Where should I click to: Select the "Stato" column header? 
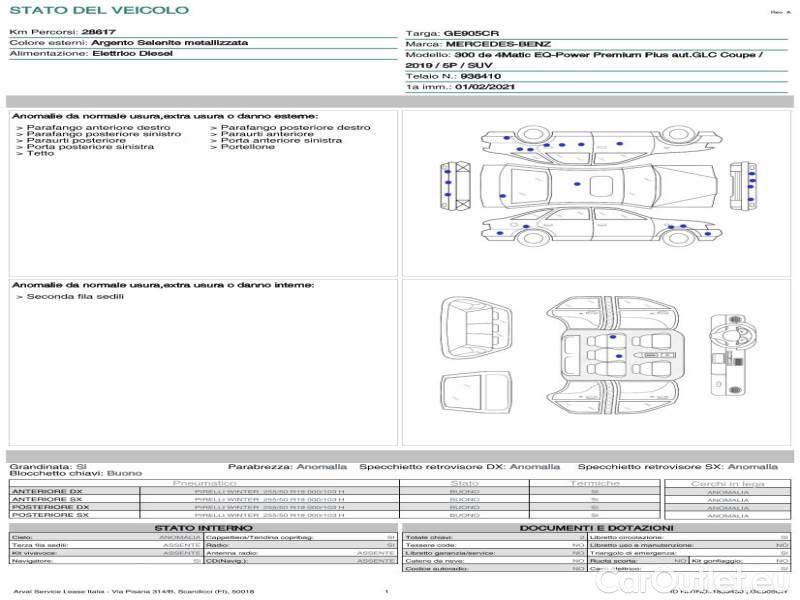(464, 483)
